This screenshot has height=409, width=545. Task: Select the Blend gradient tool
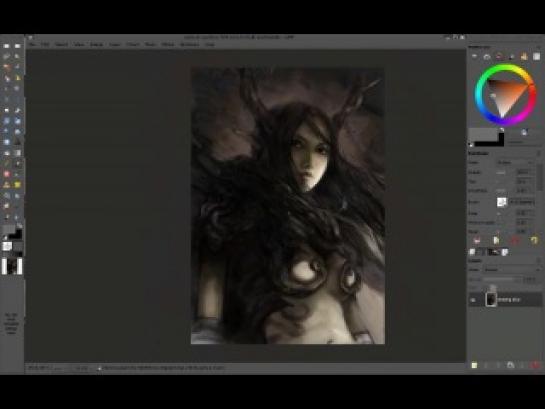point(17,153)
